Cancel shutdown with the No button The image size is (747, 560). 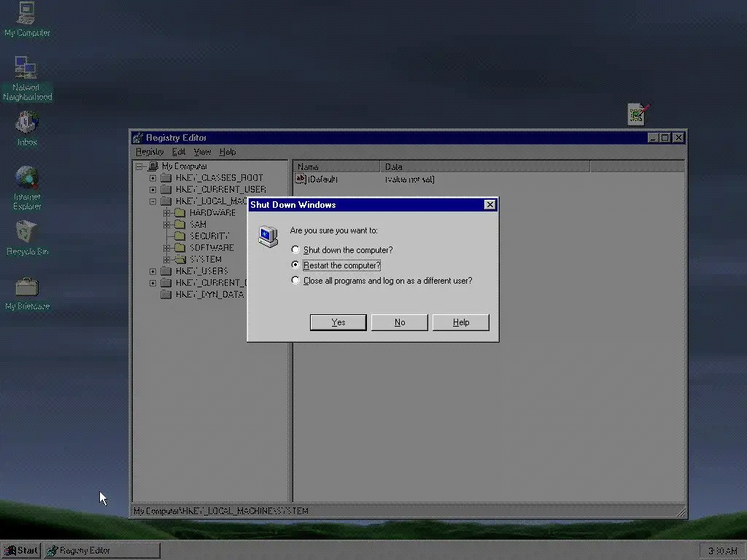399,322
